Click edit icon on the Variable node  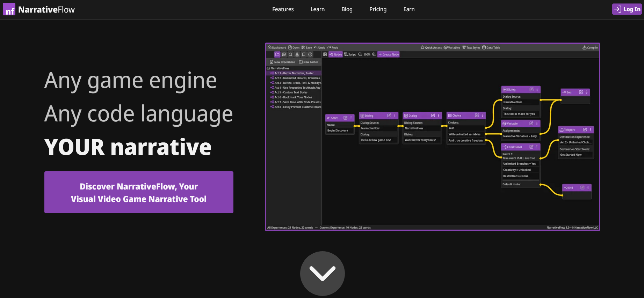531,124
